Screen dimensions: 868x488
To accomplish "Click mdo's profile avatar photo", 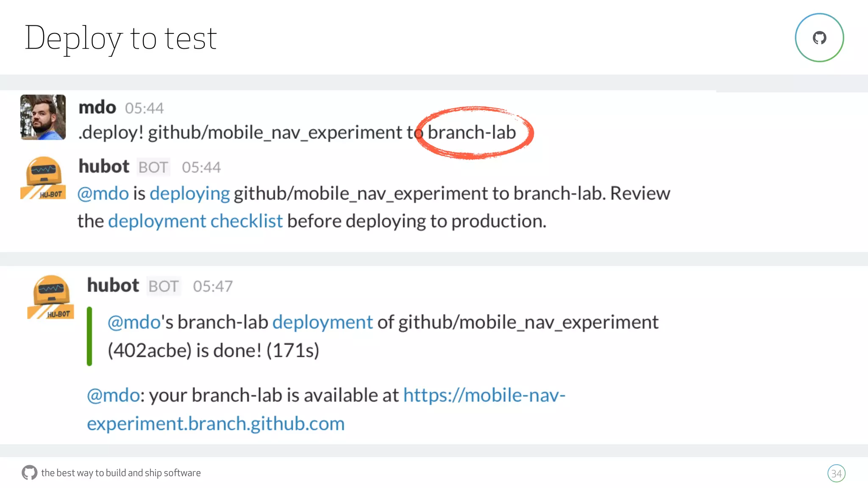I will pos(43,117).
